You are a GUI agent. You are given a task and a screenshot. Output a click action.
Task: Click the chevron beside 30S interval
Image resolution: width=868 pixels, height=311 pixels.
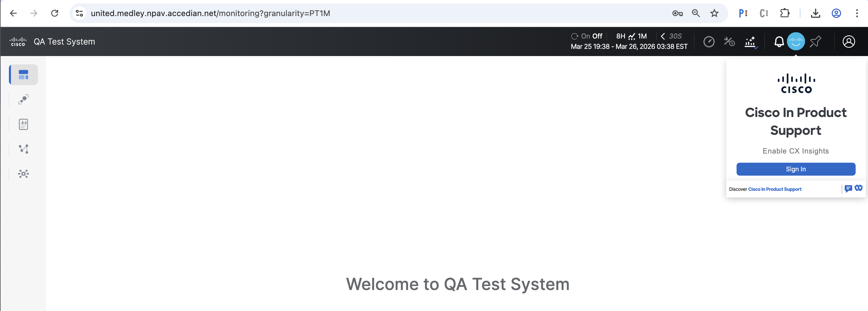tap(663, 36)
